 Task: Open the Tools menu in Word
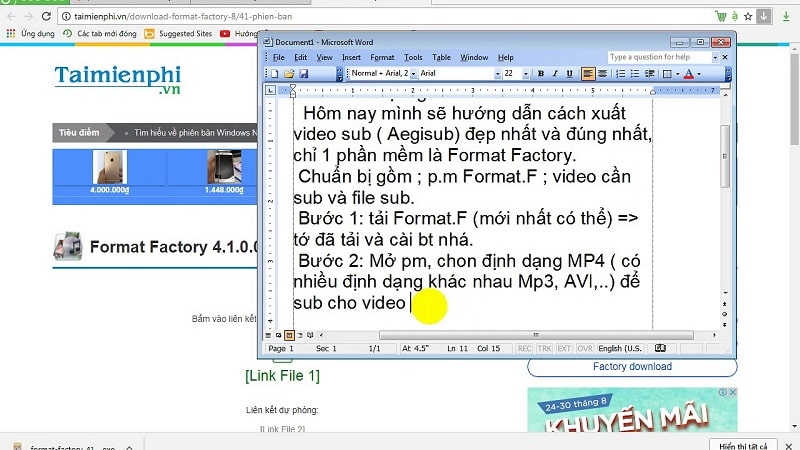[413, 57]
